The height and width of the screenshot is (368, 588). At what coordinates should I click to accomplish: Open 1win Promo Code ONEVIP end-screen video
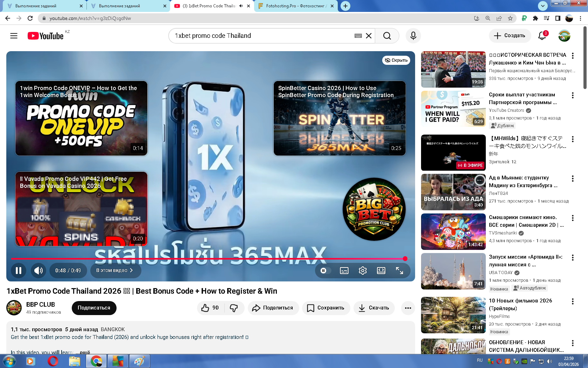click(x=81, y=118)
